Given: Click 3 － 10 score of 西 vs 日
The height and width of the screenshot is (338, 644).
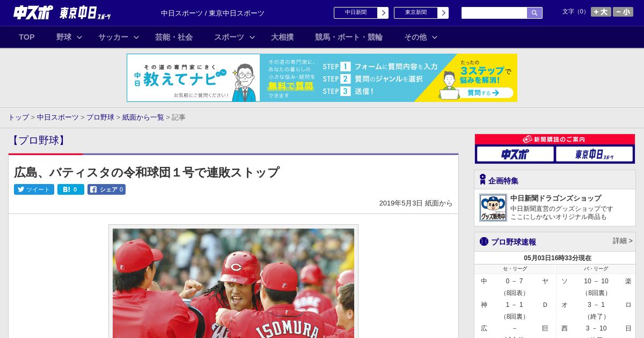Looking at the screenshot, I should (596, 328).
